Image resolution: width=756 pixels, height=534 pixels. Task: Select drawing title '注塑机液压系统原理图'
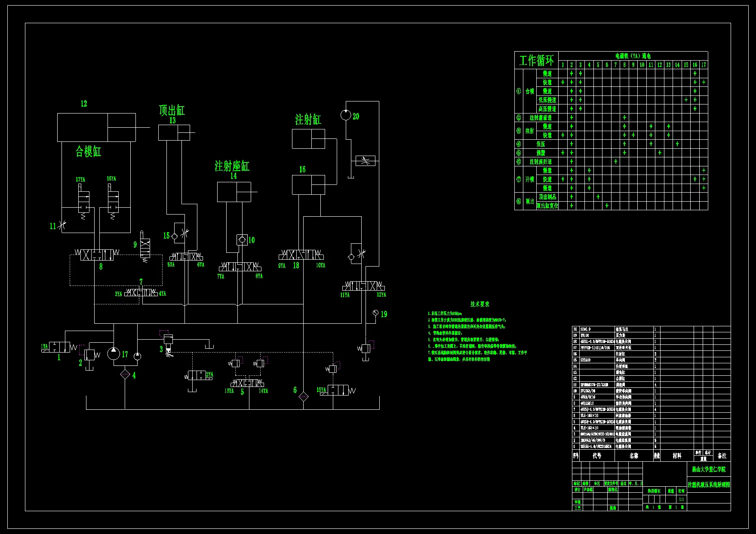[x=709, y=485]
